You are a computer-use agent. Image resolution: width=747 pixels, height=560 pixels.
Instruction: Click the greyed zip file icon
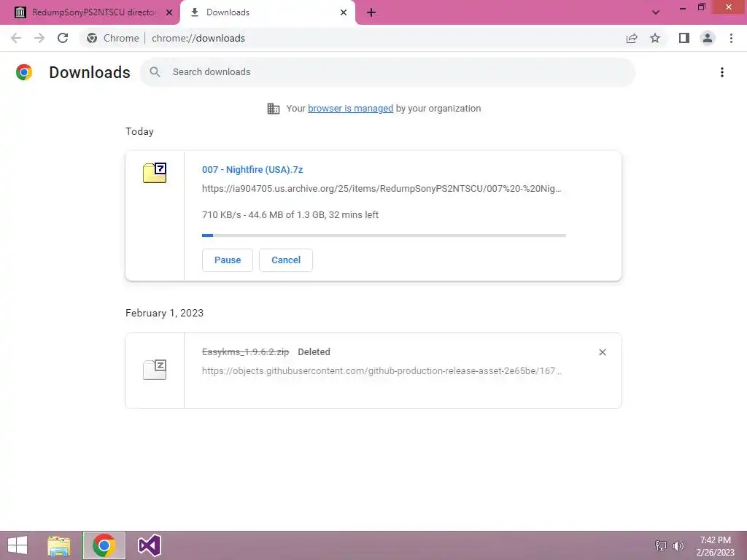point(155,370)
